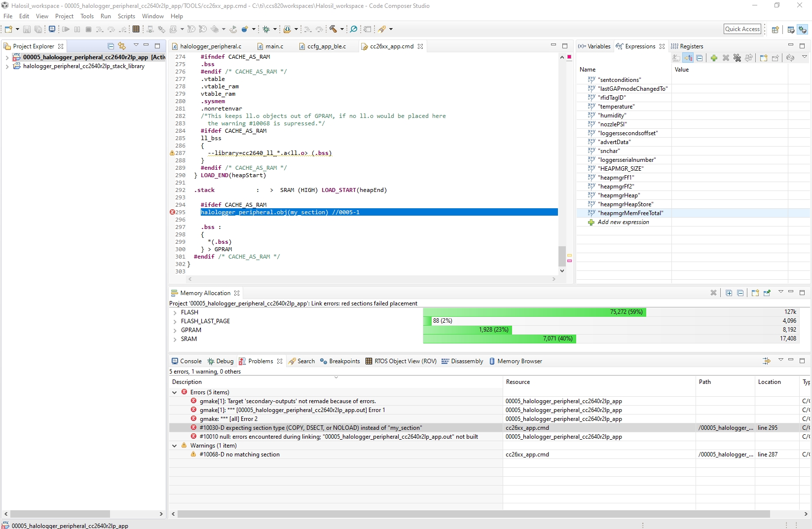
Task: Click Collapse All icon in Project Explorer
Action: (111, 46)
